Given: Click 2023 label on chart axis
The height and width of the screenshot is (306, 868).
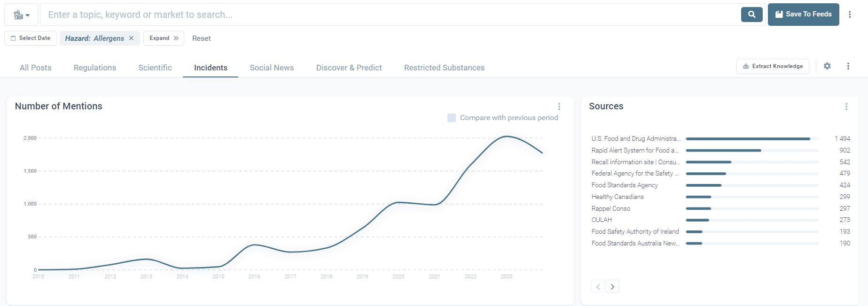Looking at the screenshot, I should [507, 276].
